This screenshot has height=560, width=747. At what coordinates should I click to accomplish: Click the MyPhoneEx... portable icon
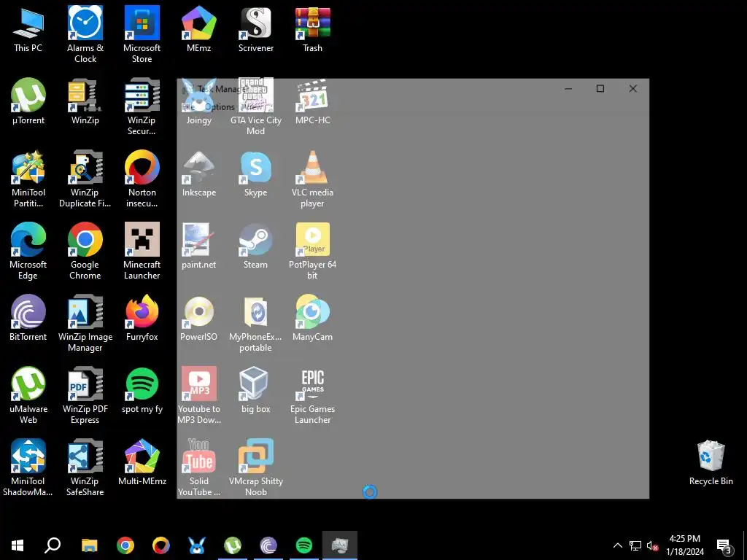(x=256, y=323)
